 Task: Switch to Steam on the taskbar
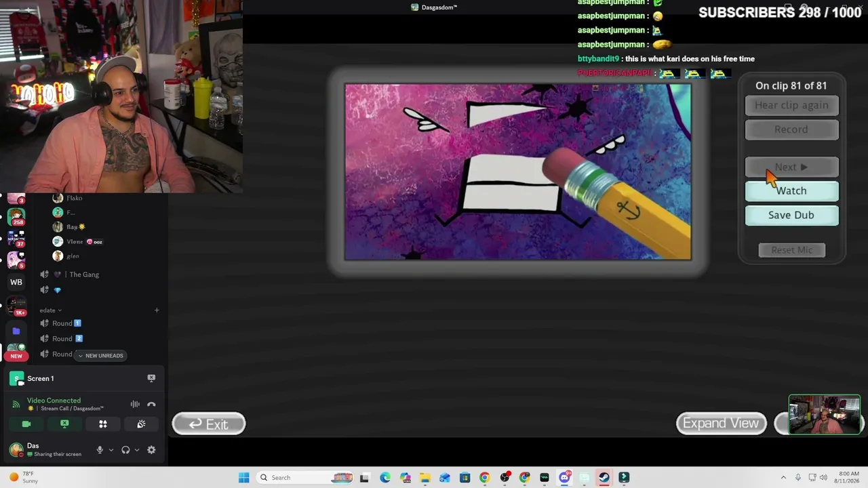pos(604,478)
